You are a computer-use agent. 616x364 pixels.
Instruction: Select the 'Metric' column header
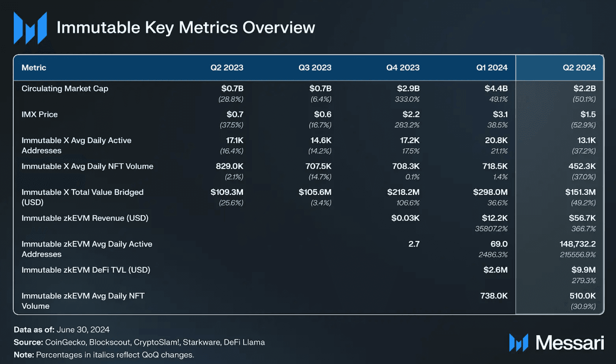pyautogui.click(x=34, y=67)
